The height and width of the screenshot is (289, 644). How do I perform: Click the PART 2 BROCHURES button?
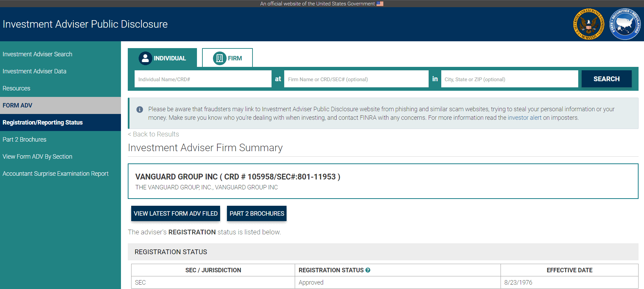pos(257,214)
